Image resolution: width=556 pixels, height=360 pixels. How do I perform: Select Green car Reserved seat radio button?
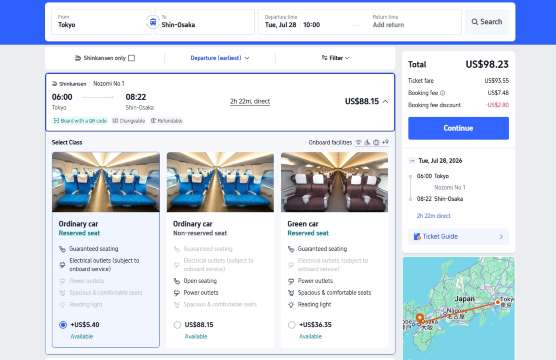click(291, 325)
